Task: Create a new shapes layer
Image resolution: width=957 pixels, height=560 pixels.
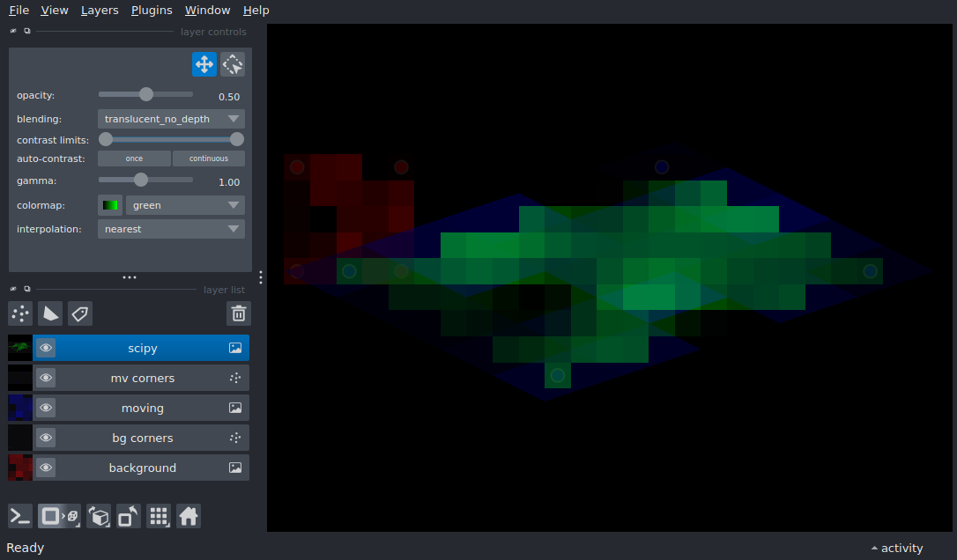Action: (50, 313)
